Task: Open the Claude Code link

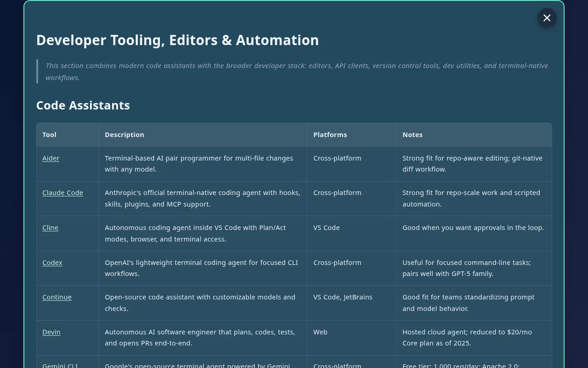Action: click(62, 193)
